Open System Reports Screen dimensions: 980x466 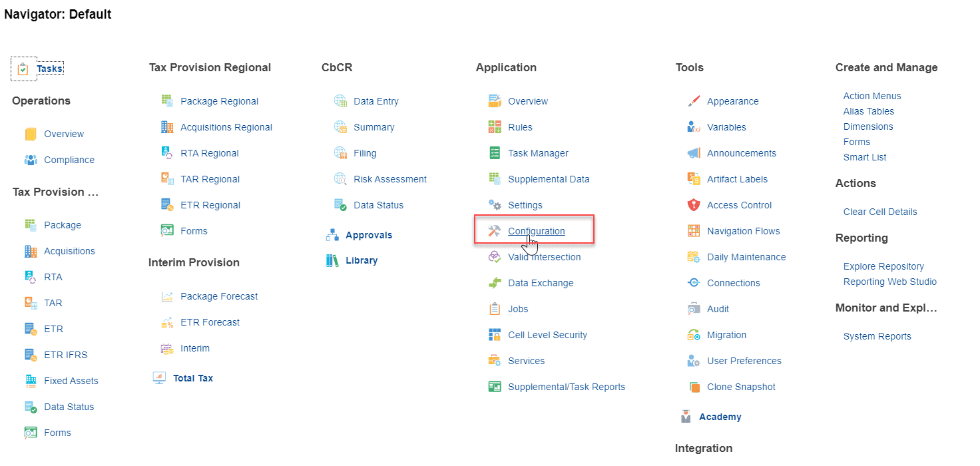tap(877, 336)
